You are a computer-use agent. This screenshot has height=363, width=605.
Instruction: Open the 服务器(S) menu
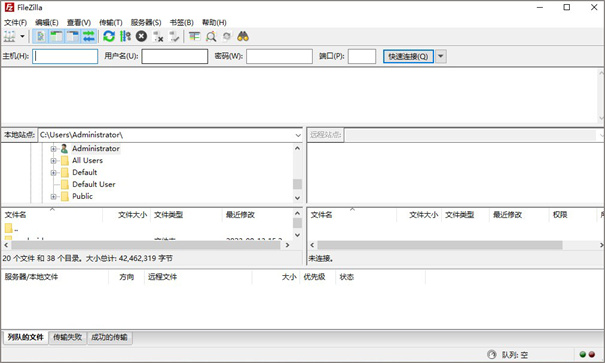point(146,22)
